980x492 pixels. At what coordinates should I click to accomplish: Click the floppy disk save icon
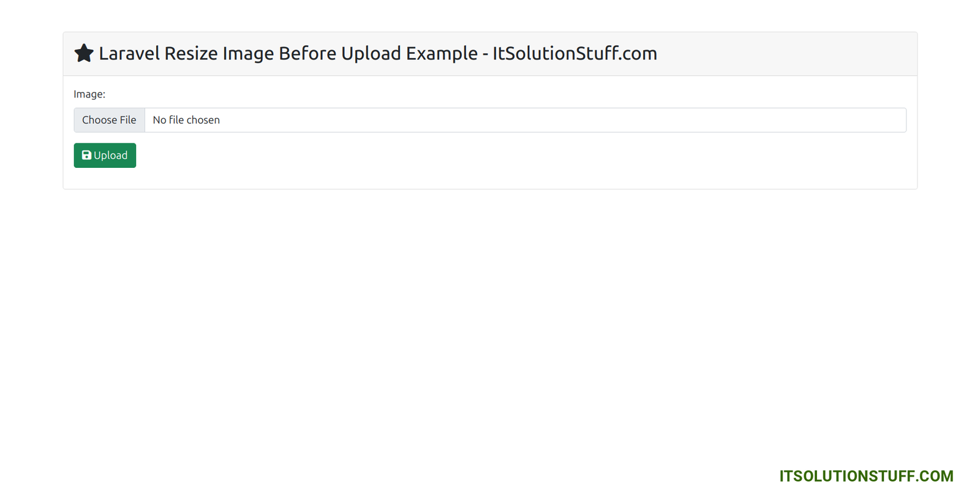tap(86, 156)
